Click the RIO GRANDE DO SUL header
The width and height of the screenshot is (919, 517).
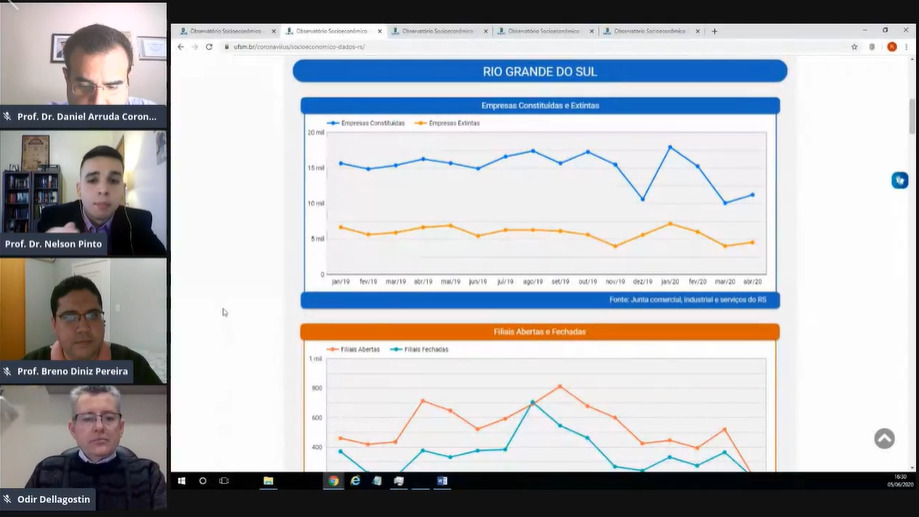click(x=539, y=71)
